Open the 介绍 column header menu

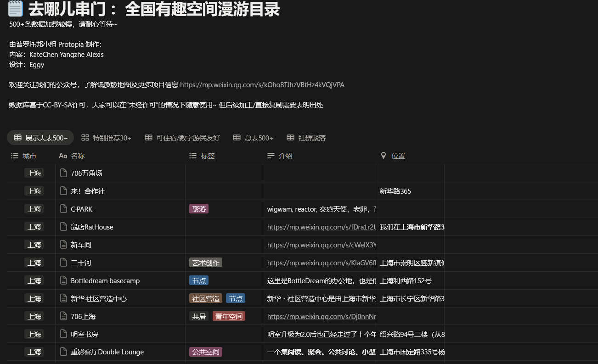pyautogui.click(x=319, y=156)
